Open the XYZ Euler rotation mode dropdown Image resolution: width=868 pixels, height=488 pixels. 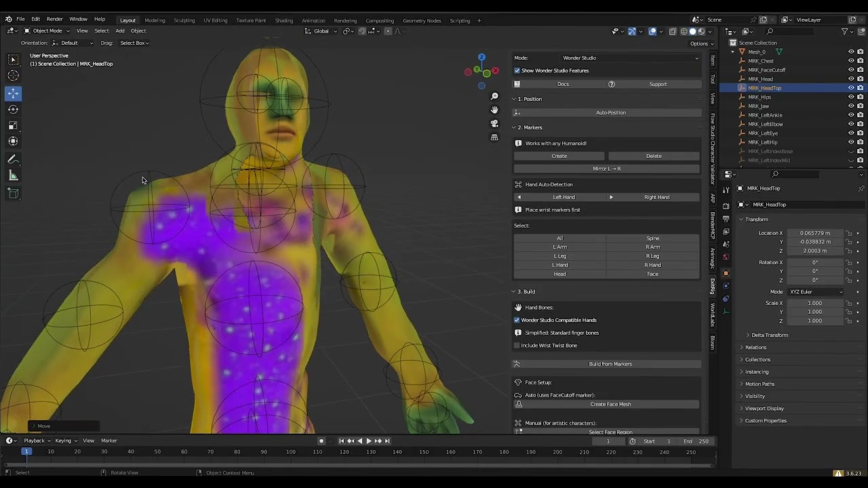click(816, 292)
